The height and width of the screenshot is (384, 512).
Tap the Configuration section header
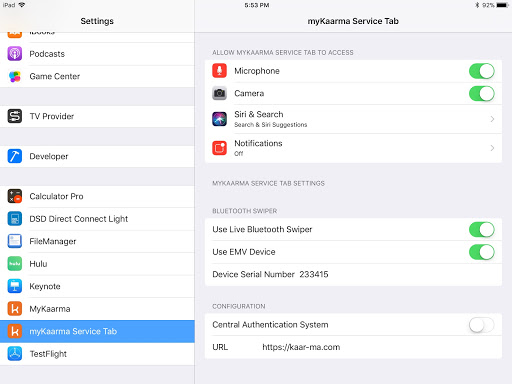pos(239,306)
